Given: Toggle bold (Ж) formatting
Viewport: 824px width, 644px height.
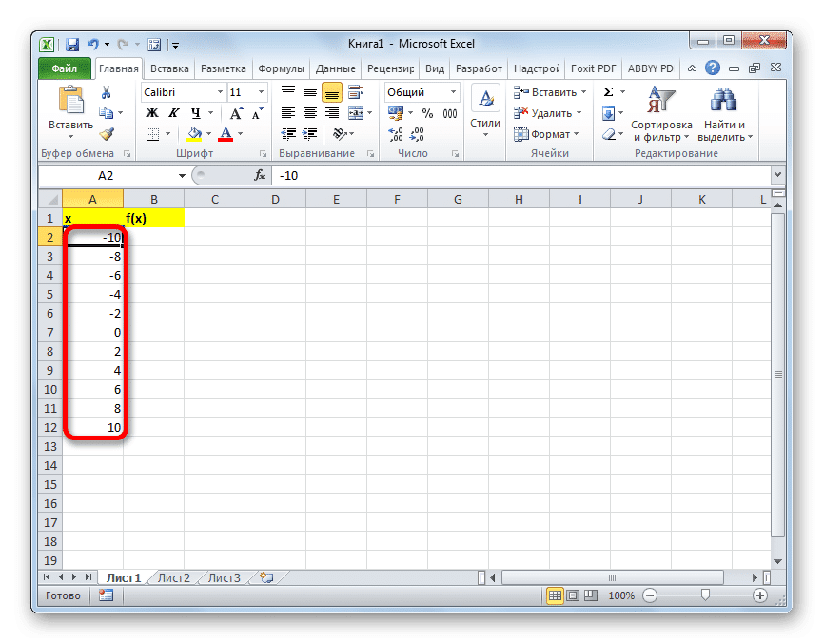Looking at the screenshot, I should point(152,113).
